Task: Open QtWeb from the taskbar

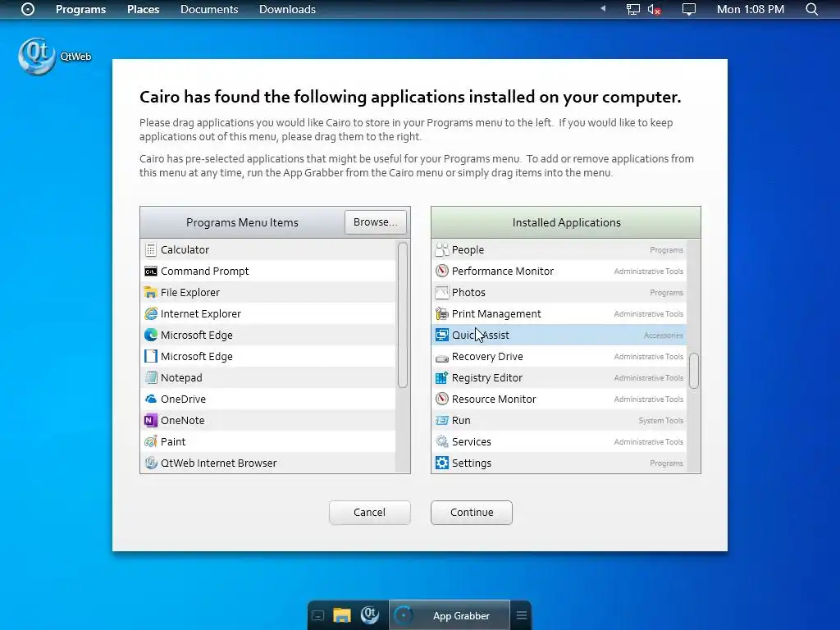Action: [370, 615]
